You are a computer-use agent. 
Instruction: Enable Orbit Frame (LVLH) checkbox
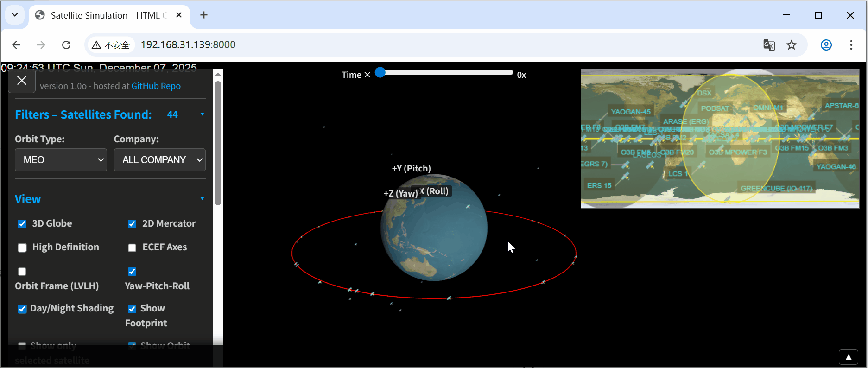(x=22, y=272)
